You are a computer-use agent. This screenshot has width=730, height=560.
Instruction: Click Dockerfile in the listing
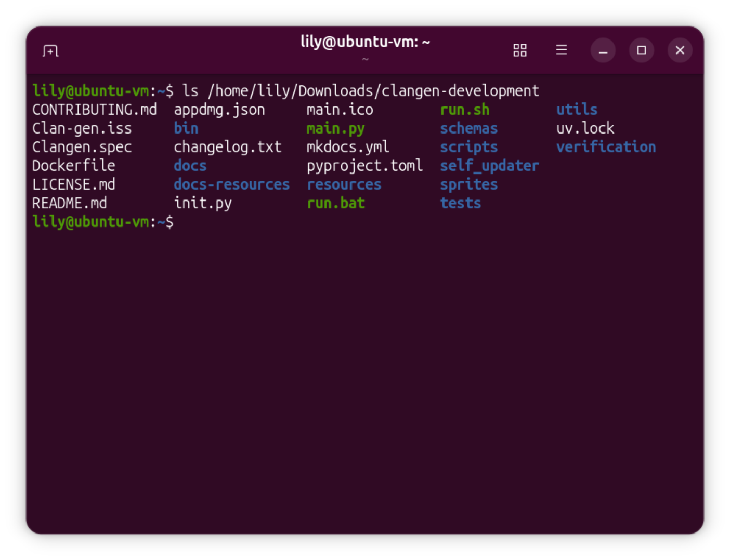click(74, 166)
